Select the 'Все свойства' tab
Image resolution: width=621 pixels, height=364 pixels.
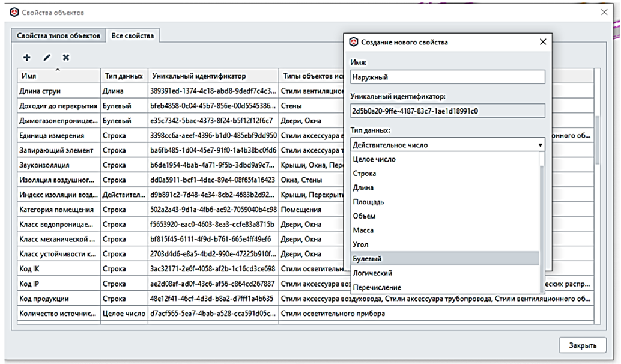coord(133,35)
